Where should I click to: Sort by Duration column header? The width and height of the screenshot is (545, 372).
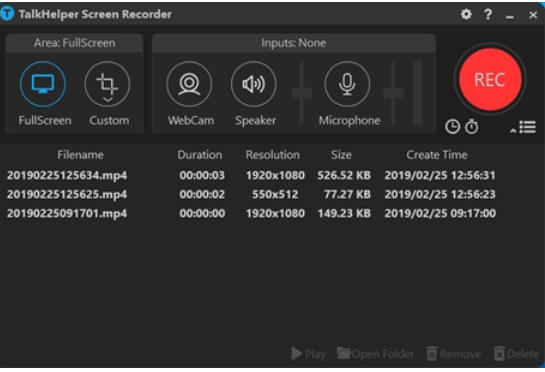(x=200, y=155)
